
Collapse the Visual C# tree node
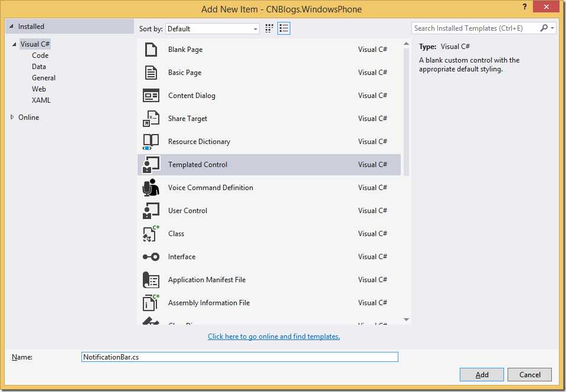(x=14, y=44)
